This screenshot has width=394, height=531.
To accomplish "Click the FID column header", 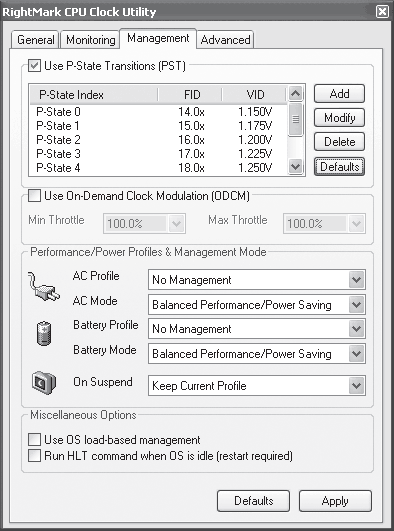I will pyautogui.click(x=190, y=94).
